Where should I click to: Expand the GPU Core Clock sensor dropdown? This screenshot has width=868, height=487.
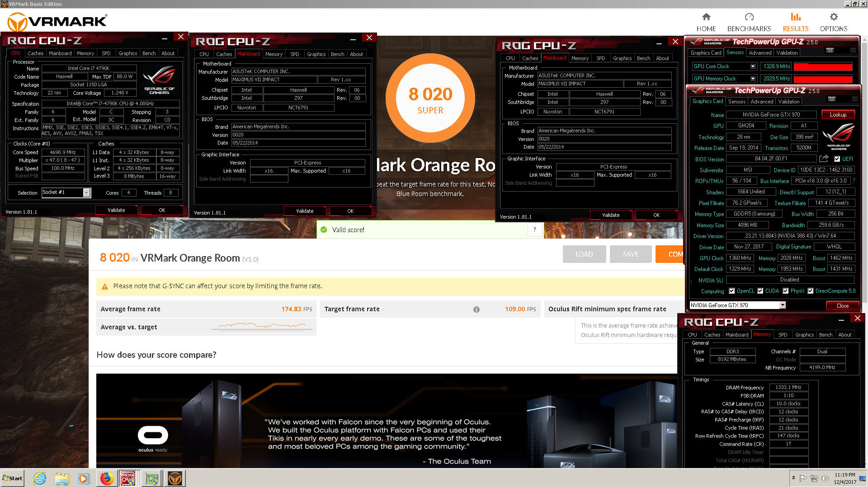(x=753, y=66)
